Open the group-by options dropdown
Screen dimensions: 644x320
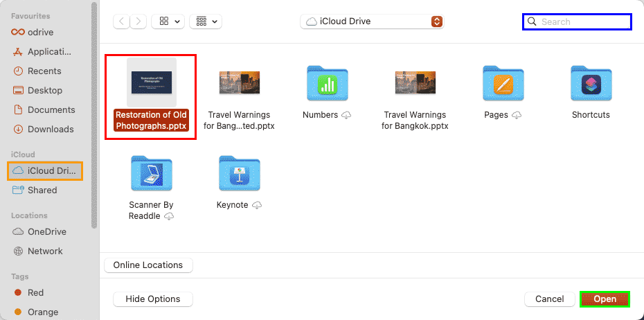(x=205, y=21)
